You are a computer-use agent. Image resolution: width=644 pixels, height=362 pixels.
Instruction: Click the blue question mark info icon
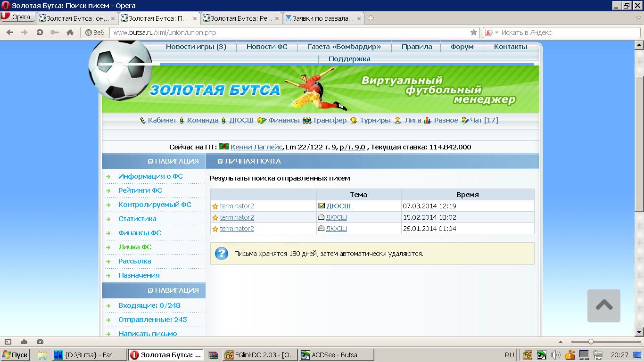tap(222, 254)
